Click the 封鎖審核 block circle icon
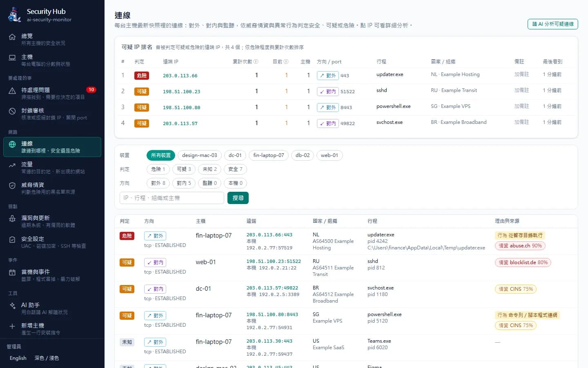 click(12, 111)
